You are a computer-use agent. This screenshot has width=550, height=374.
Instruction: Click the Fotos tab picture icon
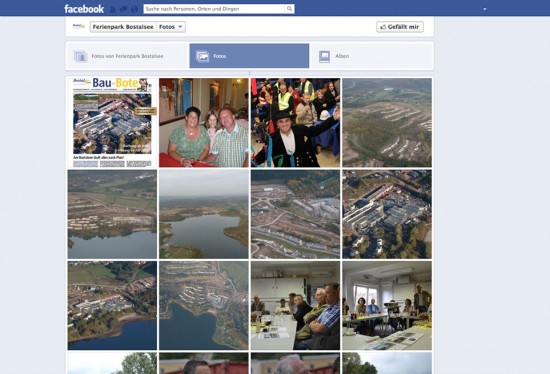202,56
